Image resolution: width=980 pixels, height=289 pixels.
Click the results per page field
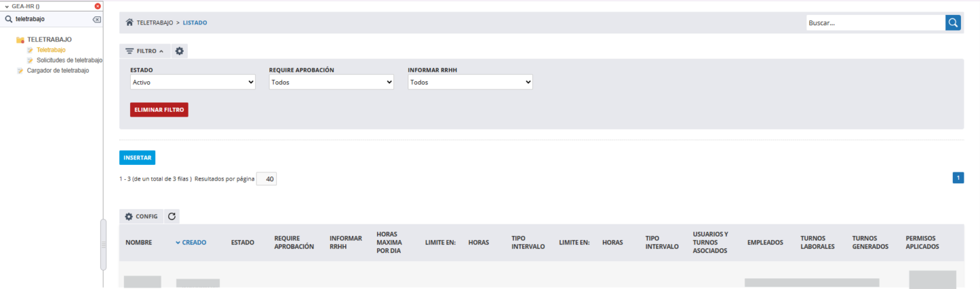(267, 179)
